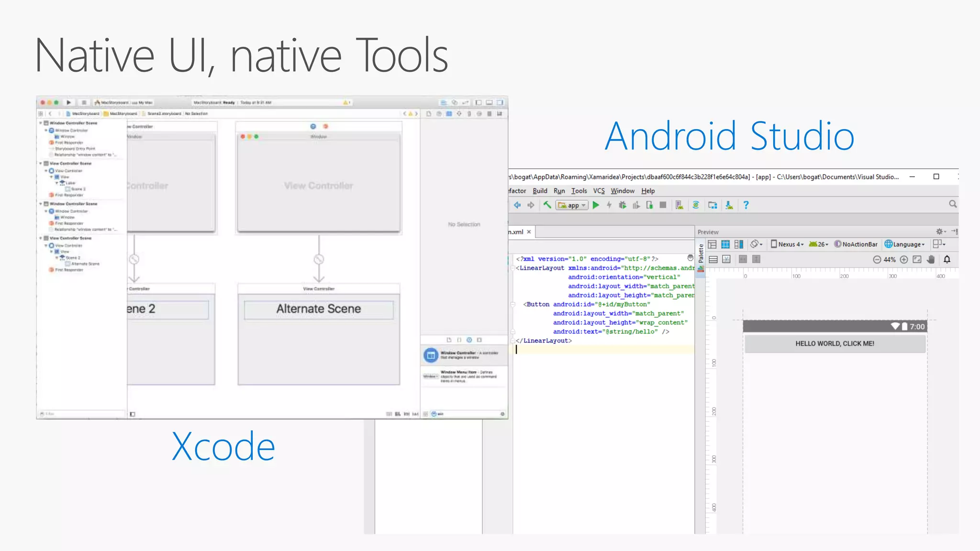Click the NoActionBar theme button
980x551 pixels.
pos(856,244)
